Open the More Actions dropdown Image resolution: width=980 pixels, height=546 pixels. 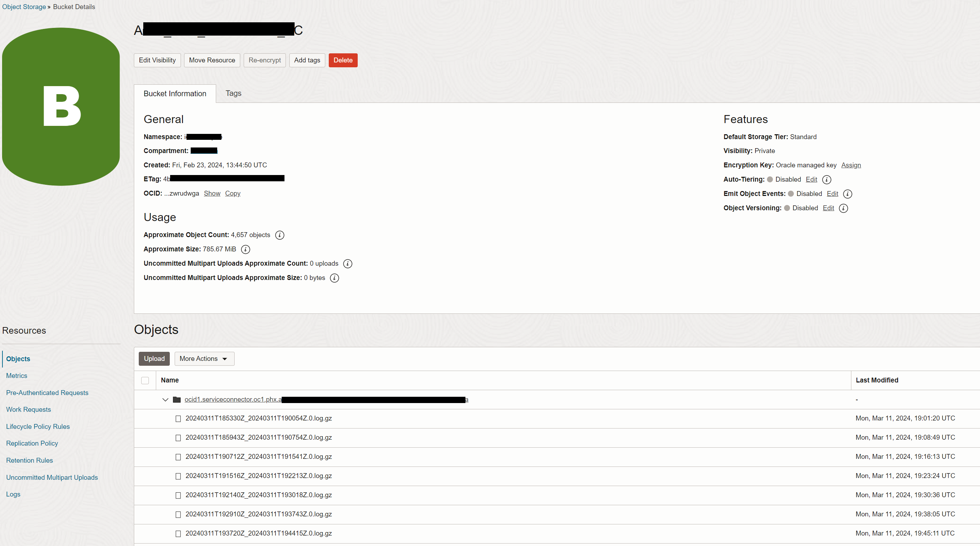pyautogui.click(x=204, y=359)
